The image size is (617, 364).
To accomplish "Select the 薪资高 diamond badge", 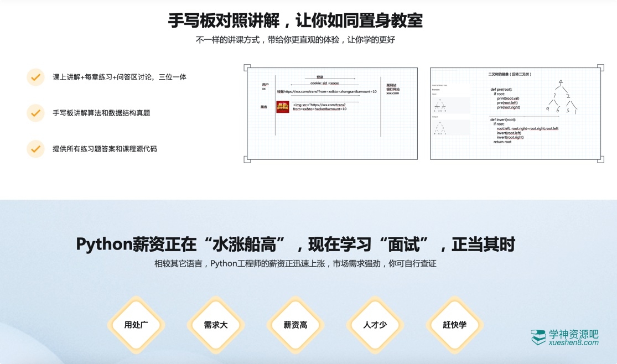I will click(x=295, y=325).
